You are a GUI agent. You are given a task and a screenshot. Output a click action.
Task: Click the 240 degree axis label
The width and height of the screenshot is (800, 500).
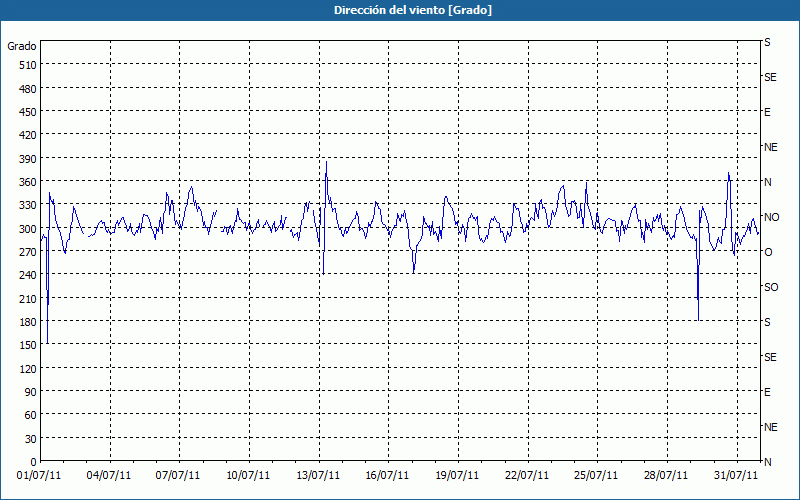(x=28, y=275)
